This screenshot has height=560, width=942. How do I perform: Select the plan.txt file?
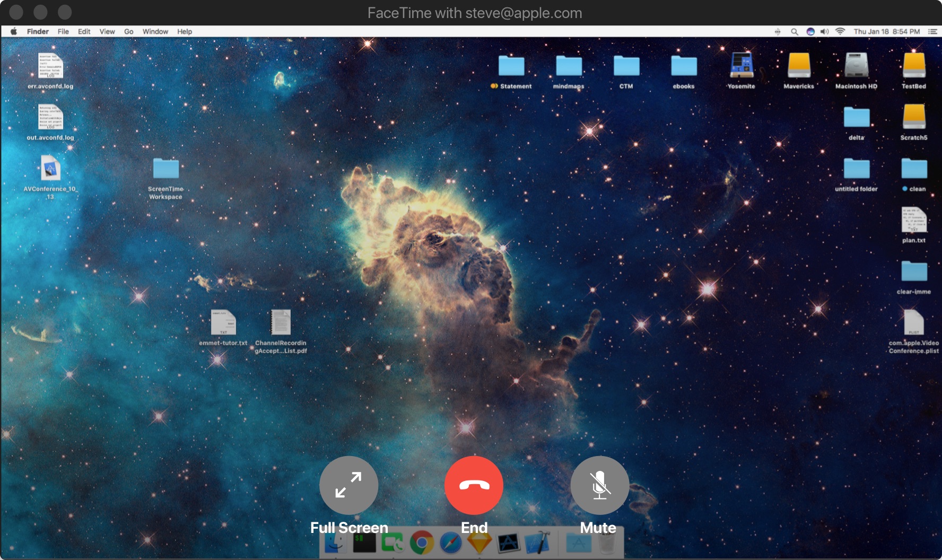[914, 225]
